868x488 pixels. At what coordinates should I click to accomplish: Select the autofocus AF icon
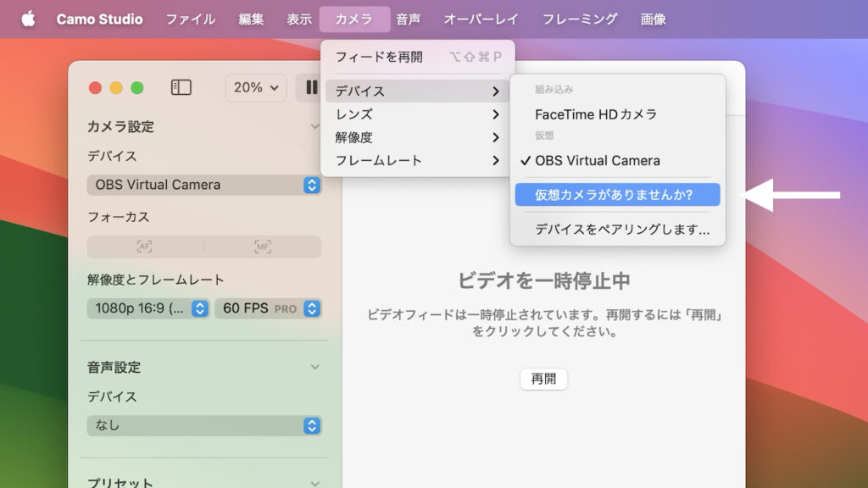tap(145, 247)
